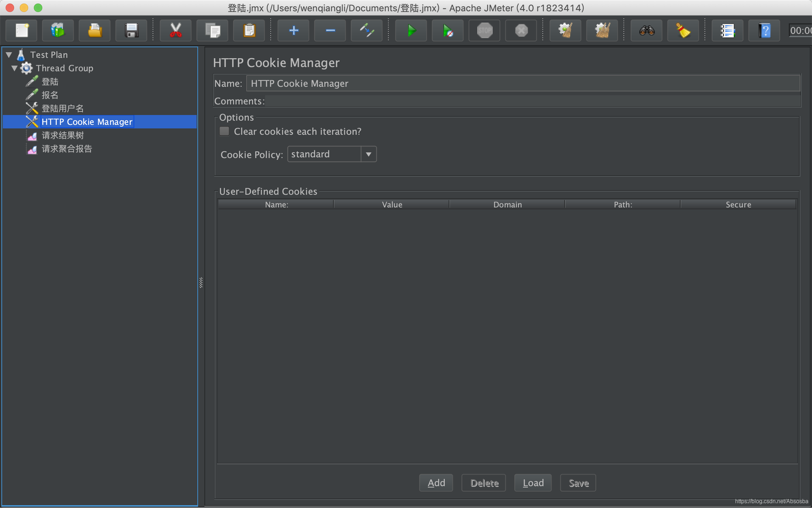Click the Copy toolbar icon
Screen dimensions: 812x508
coord(212,30)
